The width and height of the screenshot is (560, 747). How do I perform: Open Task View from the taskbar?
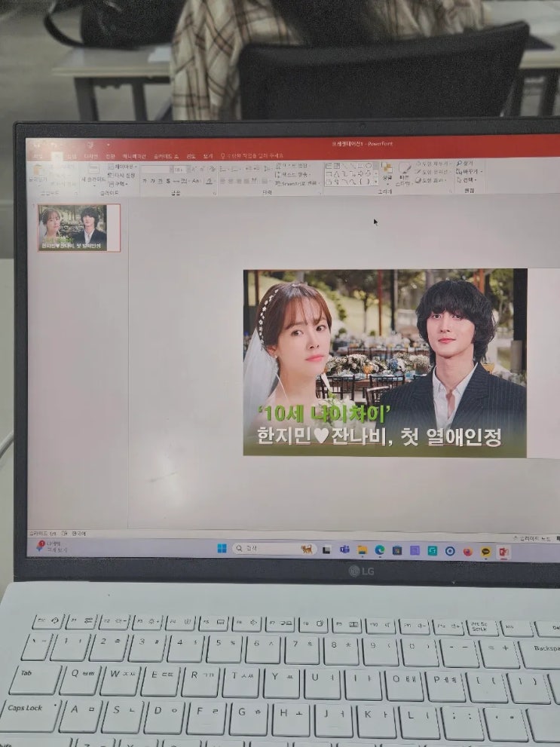pyautogui.click(x=326, y=550)
